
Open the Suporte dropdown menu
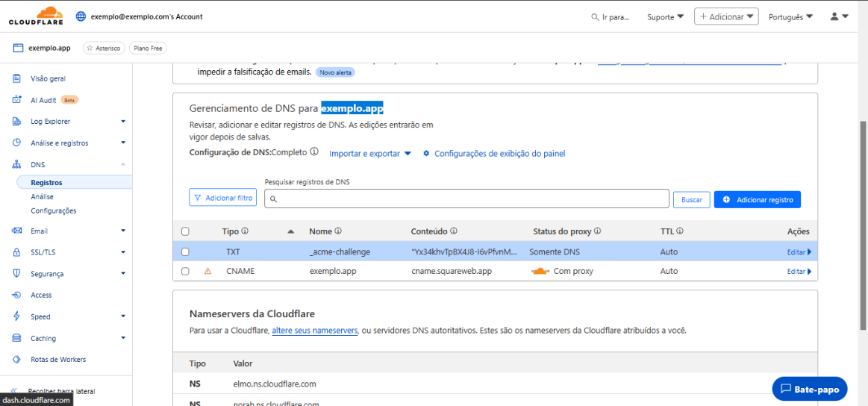pyautogui.click(x=666, y=17)
